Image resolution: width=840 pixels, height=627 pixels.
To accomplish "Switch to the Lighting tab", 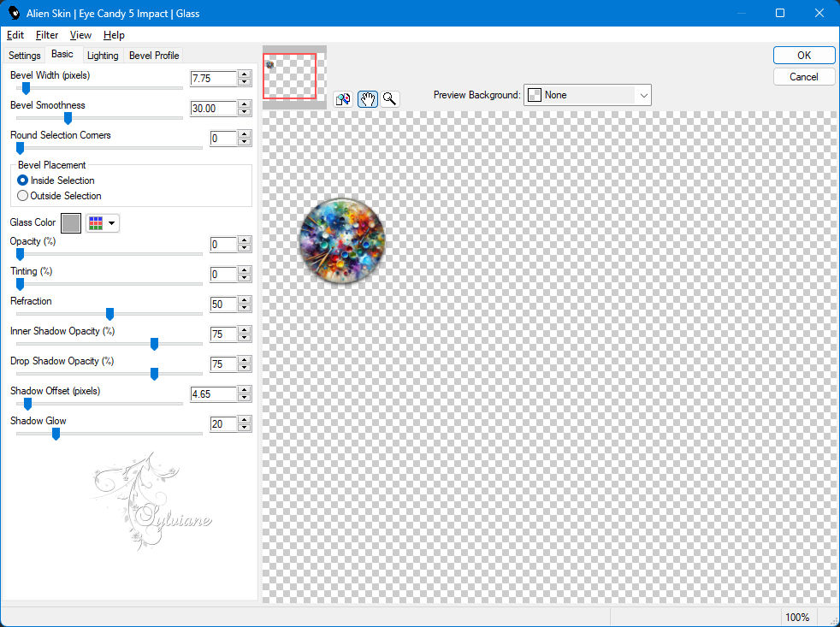I will click(103, 56).
